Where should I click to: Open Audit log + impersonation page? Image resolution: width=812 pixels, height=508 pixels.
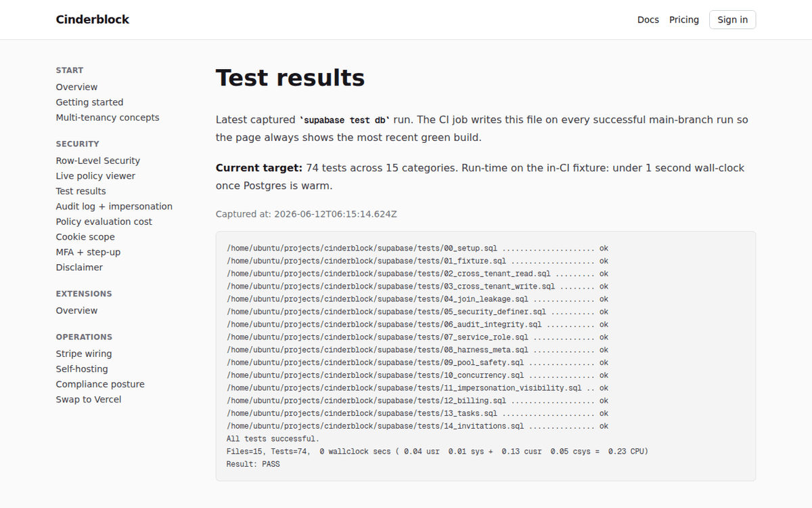point(114,207)
